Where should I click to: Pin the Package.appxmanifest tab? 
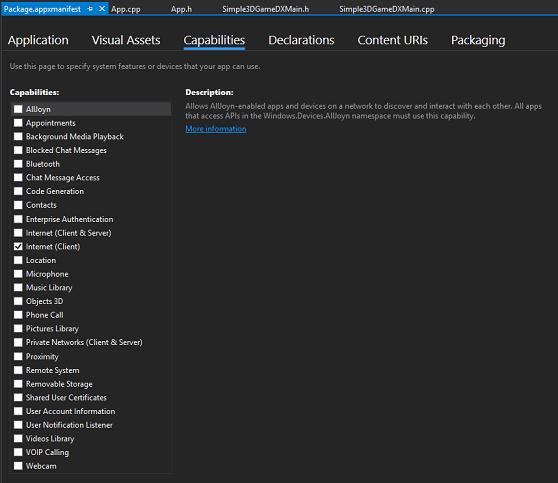(x=90, y=9)
